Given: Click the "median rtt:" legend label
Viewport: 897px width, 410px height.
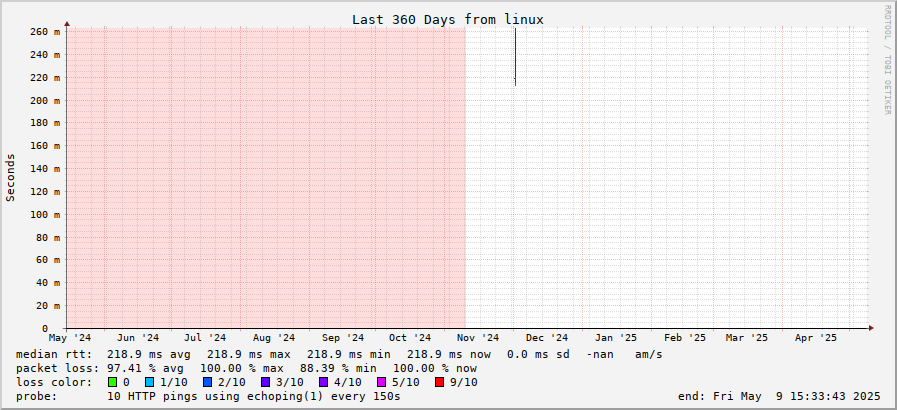Looking at the screenshot, I should point(54,355).
